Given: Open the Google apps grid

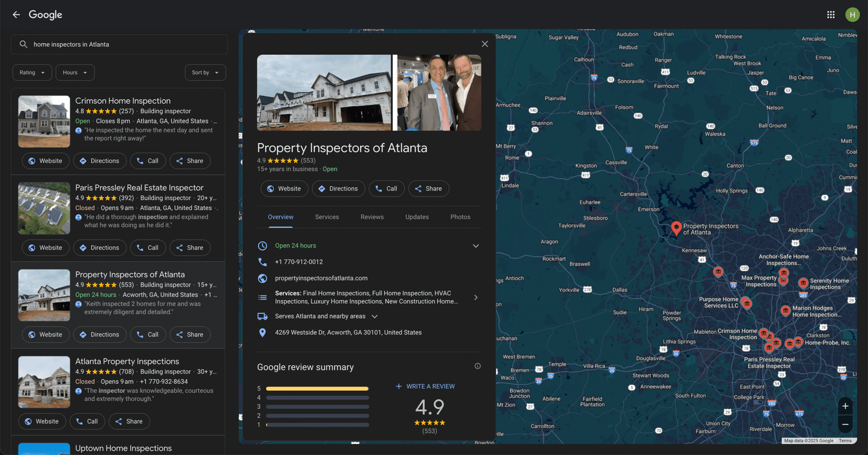Looking at the screenshot, I should (831, 15).
